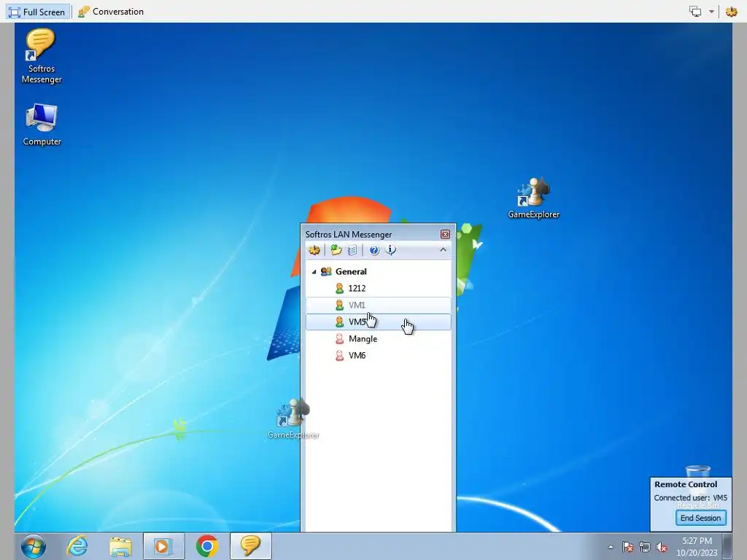
Task: Click network status tray icon
Action: [645, 547]
